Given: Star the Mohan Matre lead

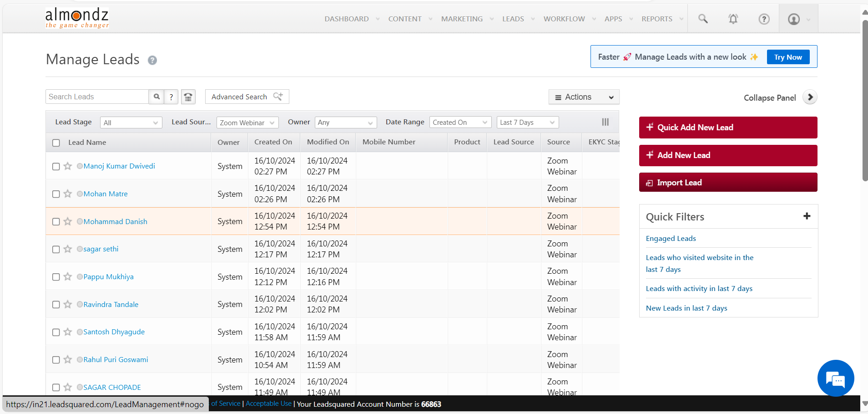Looking at the screenshot, I should (68, 194).
